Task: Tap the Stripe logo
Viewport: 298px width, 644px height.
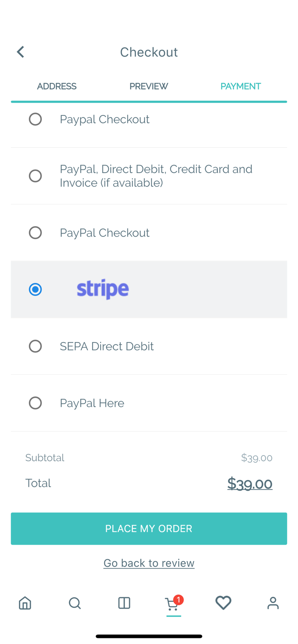Action: (x=103, y=289)
